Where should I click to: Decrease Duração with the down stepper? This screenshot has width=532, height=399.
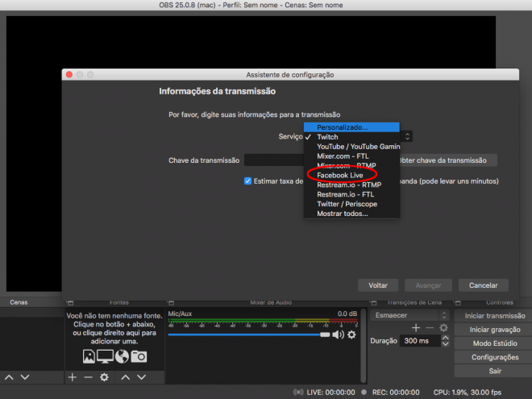446,343
